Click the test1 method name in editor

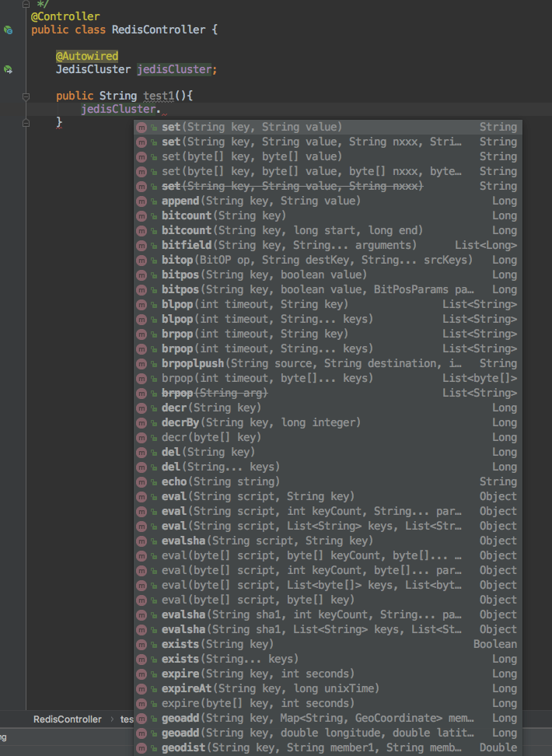(159, 96)
